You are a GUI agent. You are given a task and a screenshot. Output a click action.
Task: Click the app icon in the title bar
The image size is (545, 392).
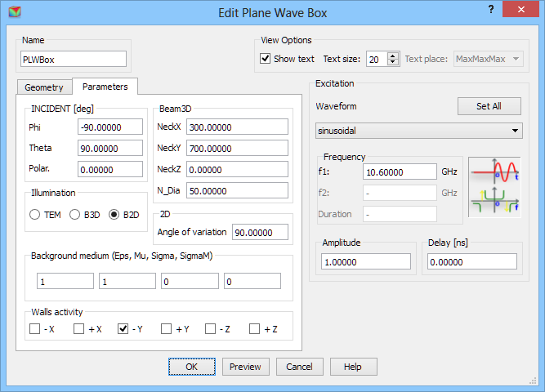point(14,12)
